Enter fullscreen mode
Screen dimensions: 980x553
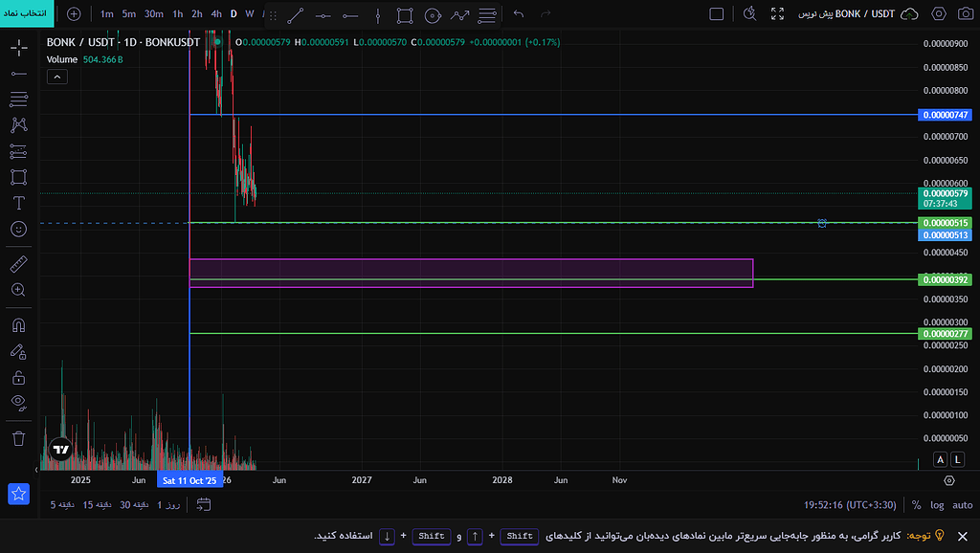pyautogui.click(x=777, y=14)
